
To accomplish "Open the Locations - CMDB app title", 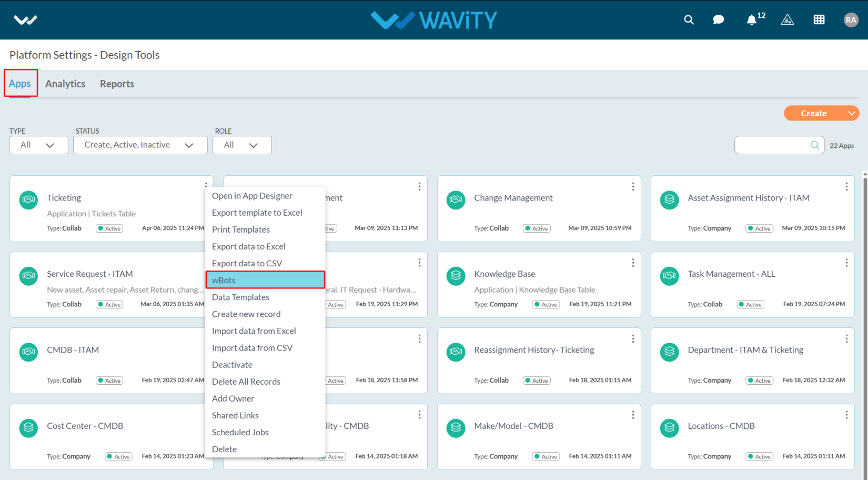I will [x=721, y=426].
